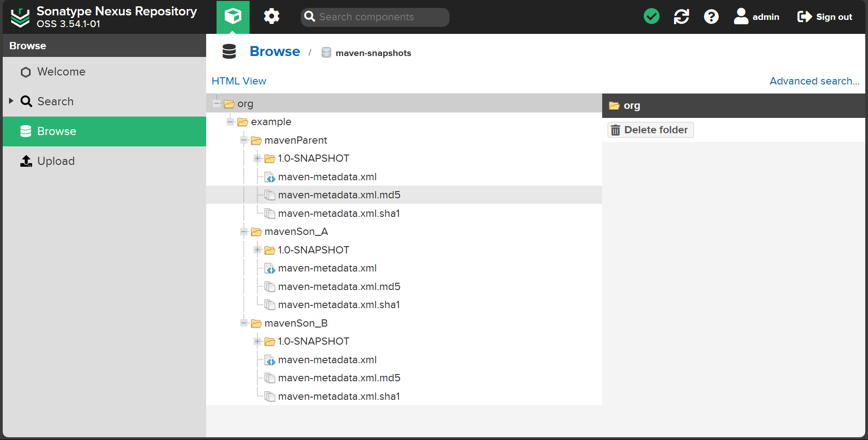Open Advanced search link
The width and height of the screenshot is (868, 440).
click(814, 81)
